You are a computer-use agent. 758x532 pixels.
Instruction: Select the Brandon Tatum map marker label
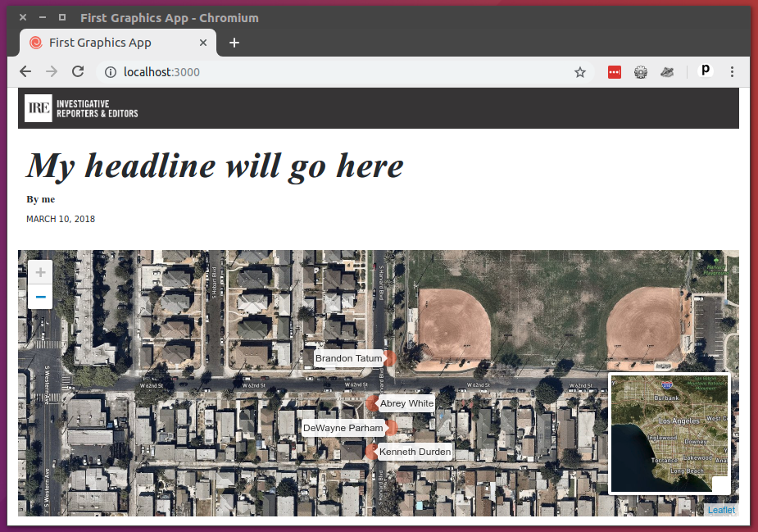point(349,358)
